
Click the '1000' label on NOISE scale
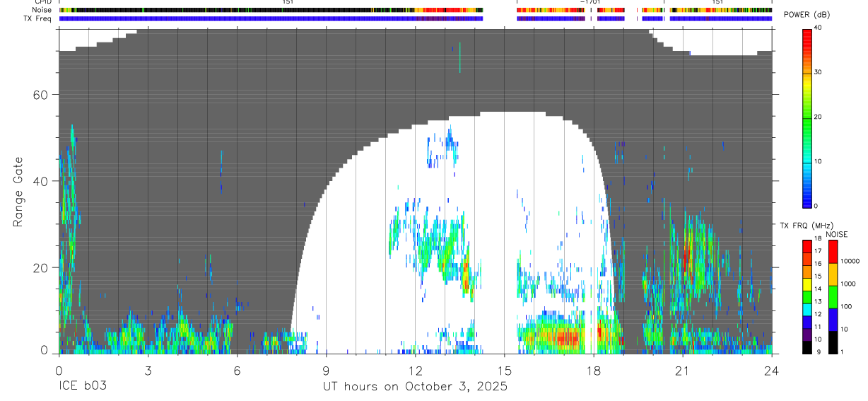click(x=848, y=284)
